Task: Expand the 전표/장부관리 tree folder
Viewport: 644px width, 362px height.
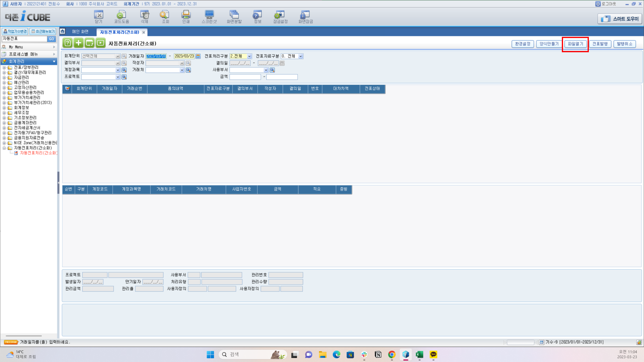Action: [x=4, y=67]
